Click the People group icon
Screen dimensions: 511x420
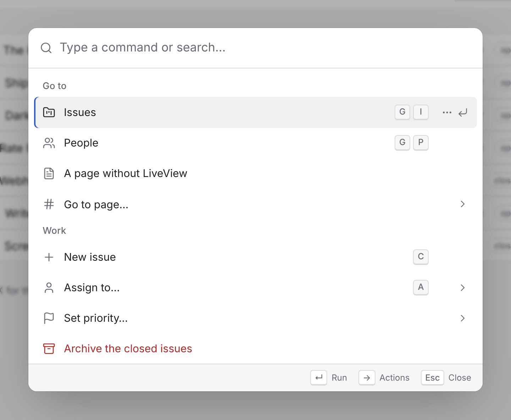[x=49, y=143]
